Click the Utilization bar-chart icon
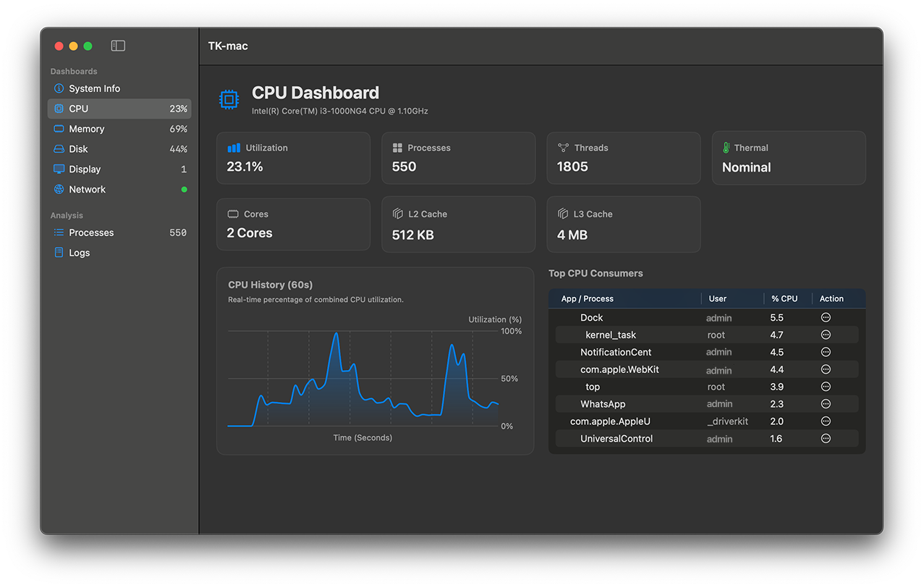 (x=234, y=147)
